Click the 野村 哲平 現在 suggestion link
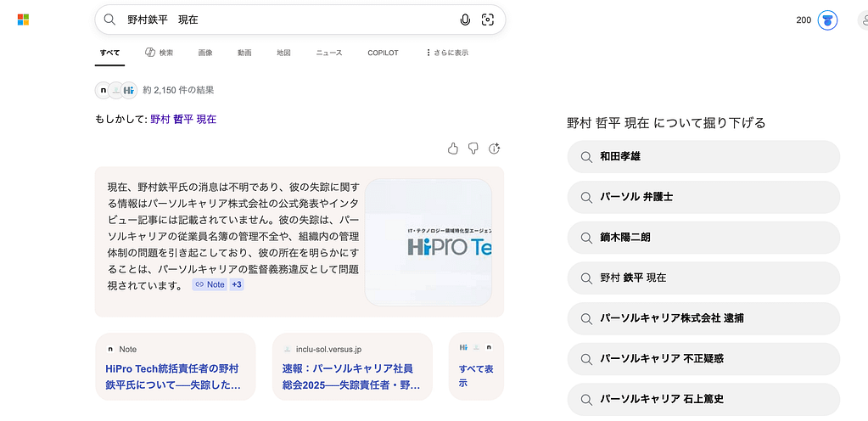The height and width of the screenshot is (421, 868). (x=183, y=119)
